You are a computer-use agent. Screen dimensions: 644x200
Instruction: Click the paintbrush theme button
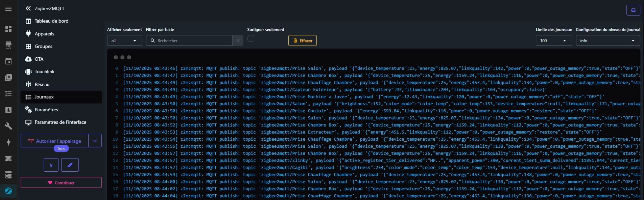(70, 165)
